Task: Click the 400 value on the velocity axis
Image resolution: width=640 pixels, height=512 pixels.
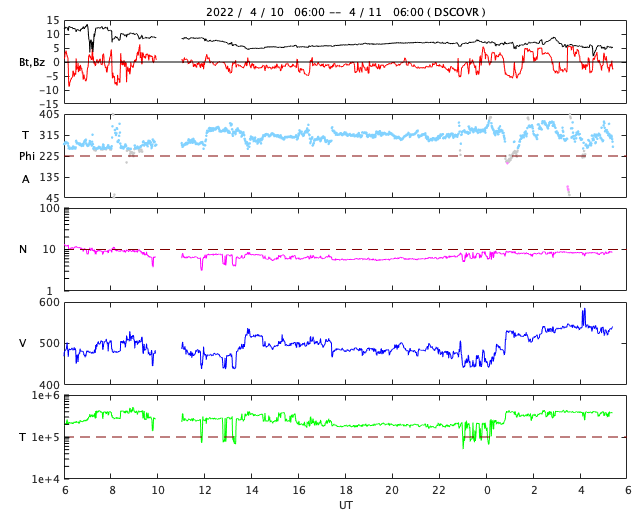Action: [x=49, y=385]
